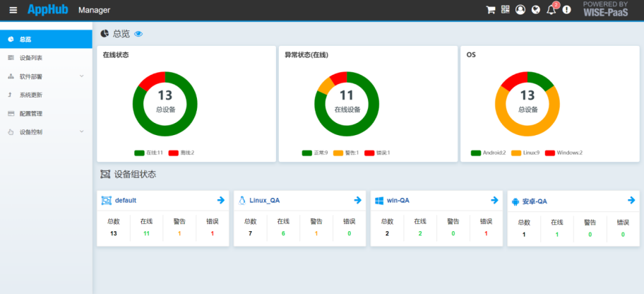Toggle 在线:11 legend swatch
The image size is (644, 294).
pyautogui.click(x=139, y=153)
